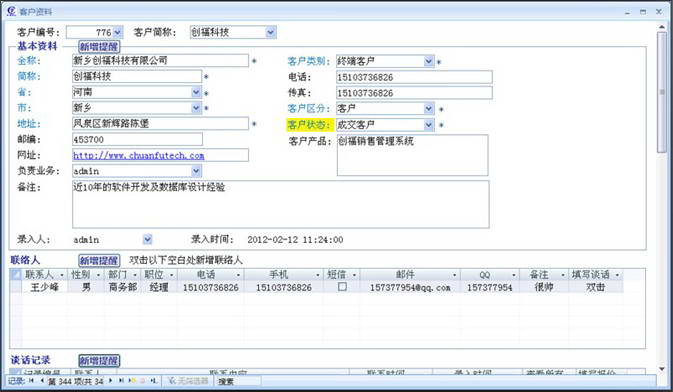
Task: Click the highlighted 客户状态 label
Action: tap(310, 125)
